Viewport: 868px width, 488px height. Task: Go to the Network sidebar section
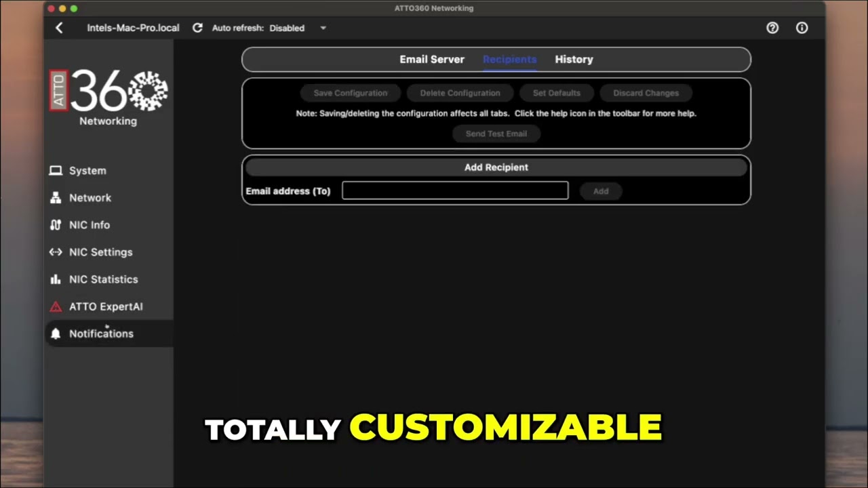point(109,198)
